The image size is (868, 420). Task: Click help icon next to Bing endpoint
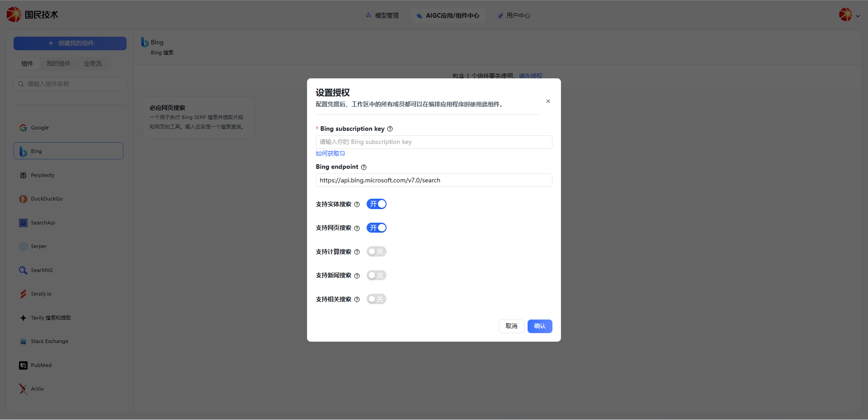pos(363,167)
